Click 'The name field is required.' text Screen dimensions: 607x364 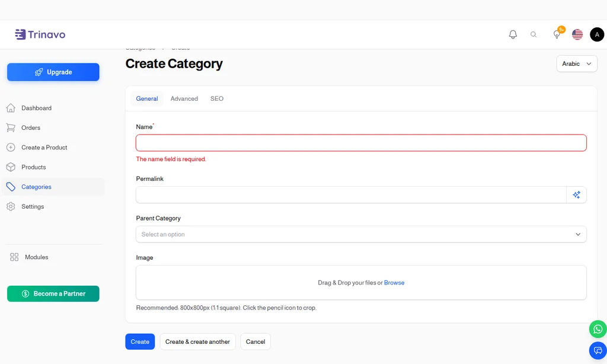coord(171,159)
